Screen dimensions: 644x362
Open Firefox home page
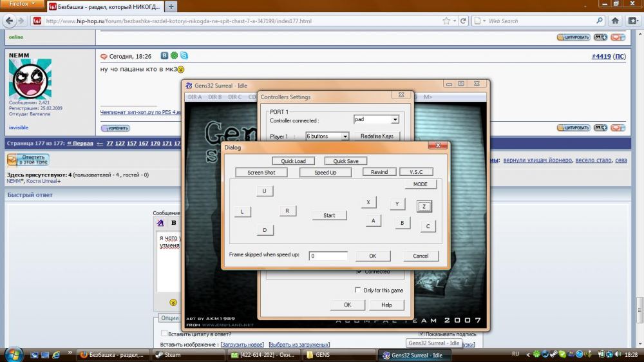coord(615,21)
